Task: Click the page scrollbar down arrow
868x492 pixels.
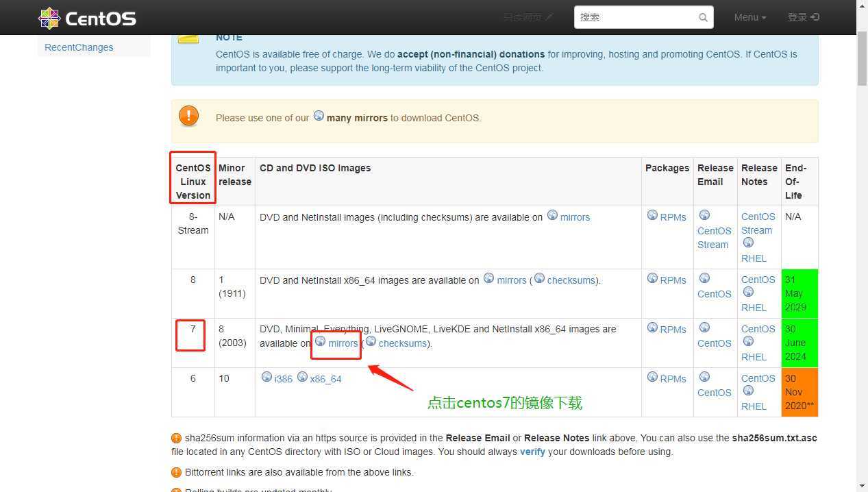Action: point(862,486)
